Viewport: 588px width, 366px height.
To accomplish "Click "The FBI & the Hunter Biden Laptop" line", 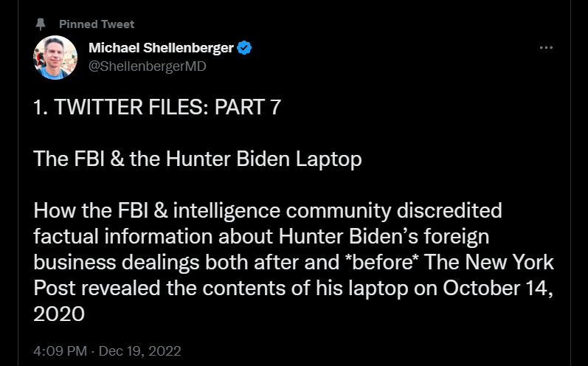I will [x=198, y=159].
